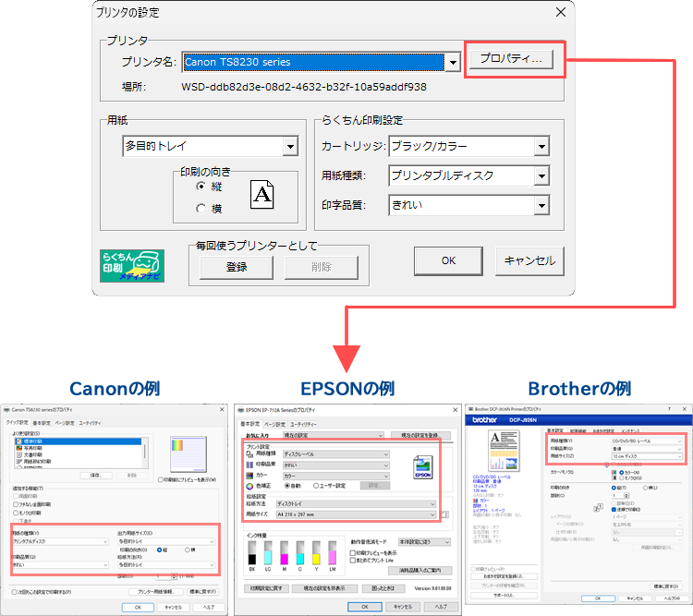Screen dimensions: 693x616
Task: Click the EPSON photo page preview icon
Action: pos(422,467)
